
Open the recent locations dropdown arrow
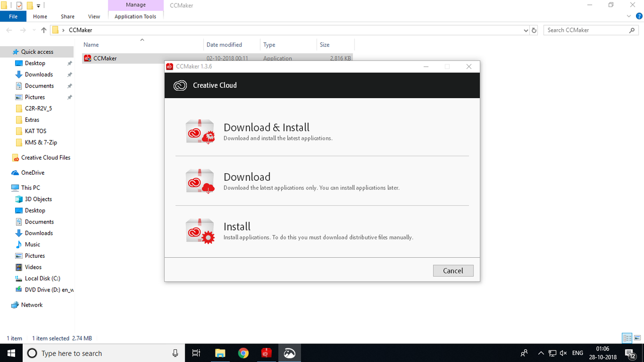(34, 30)
